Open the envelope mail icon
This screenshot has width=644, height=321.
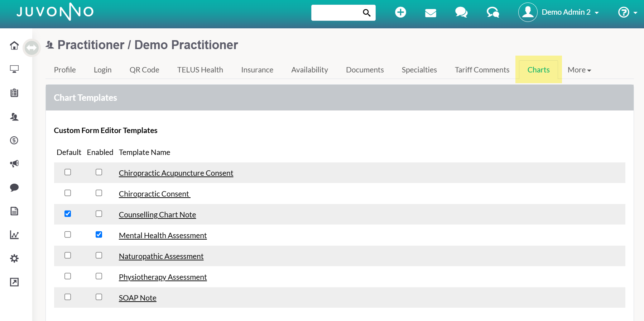(x=431, y=13)
